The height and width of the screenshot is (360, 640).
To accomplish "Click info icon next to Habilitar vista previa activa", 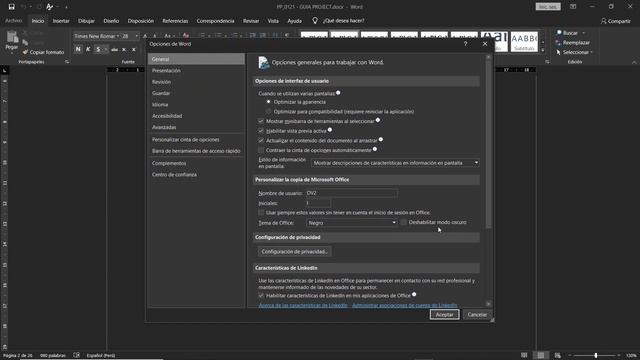I will pyautogui.click(x=330, y=130).
